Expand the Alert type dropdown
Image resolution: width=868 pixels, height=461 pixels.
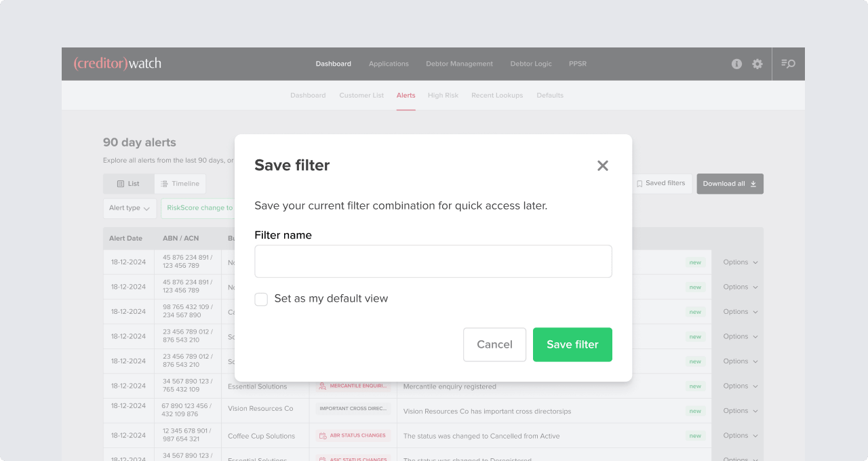point(130,208)
